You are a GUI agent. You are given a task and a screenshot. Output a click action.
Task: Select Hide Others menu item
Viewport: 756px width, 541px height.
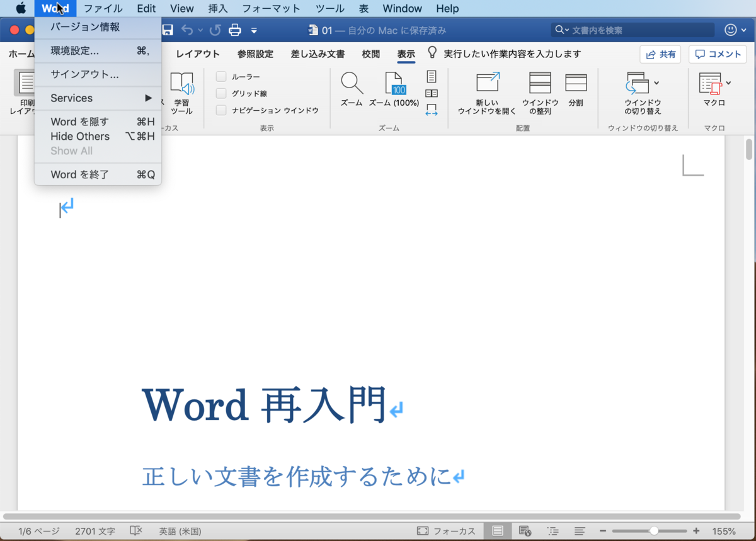pyautogui.click(x=98, y=136)
